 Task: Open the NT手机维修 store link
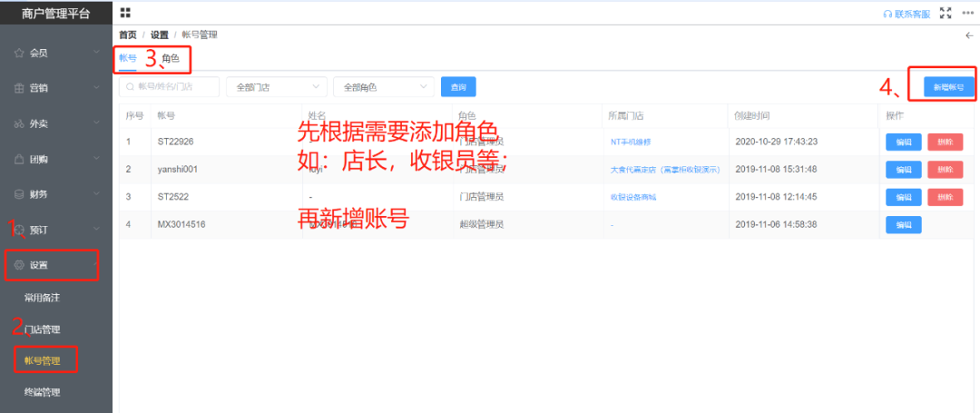(x=631, y=142)
